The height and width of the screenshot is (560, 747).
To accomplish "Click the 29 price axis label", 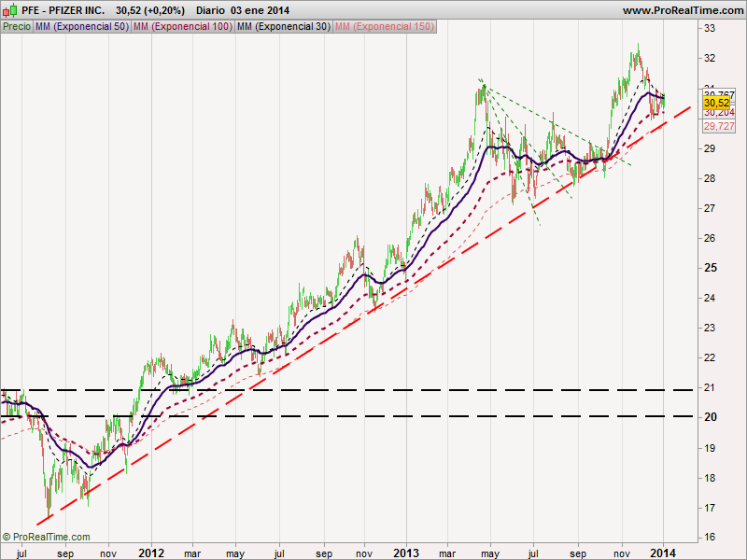I will point(710,148).
